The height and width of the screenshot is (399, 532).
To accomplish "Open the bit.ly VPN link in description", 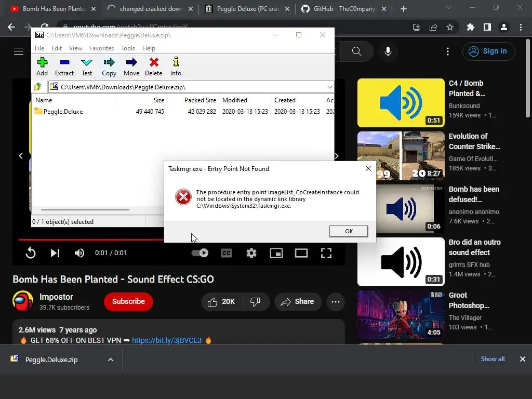I will tap(167, 340).
